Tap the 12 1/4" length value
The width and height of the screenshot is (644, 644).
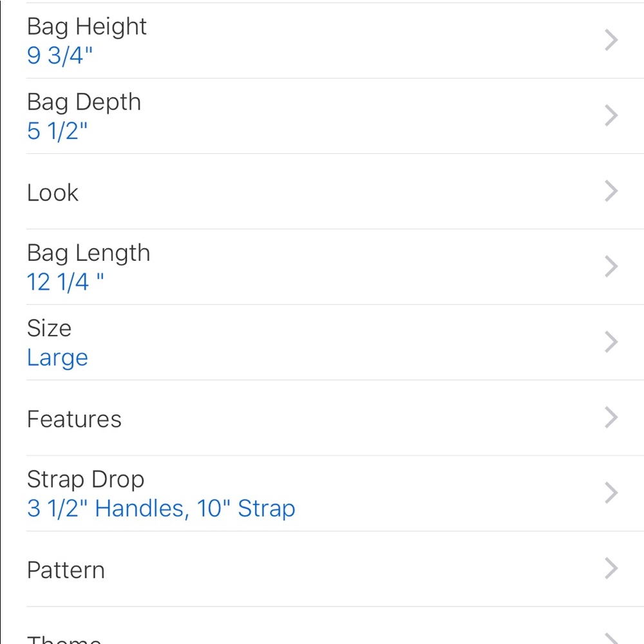coord(65,282)
